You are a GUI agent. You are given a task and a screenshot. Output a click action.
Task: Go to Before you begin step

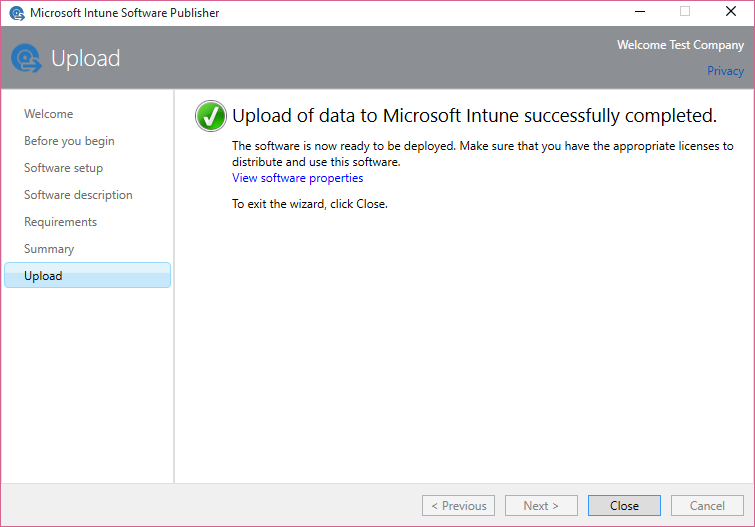click(x=69, y=141)
